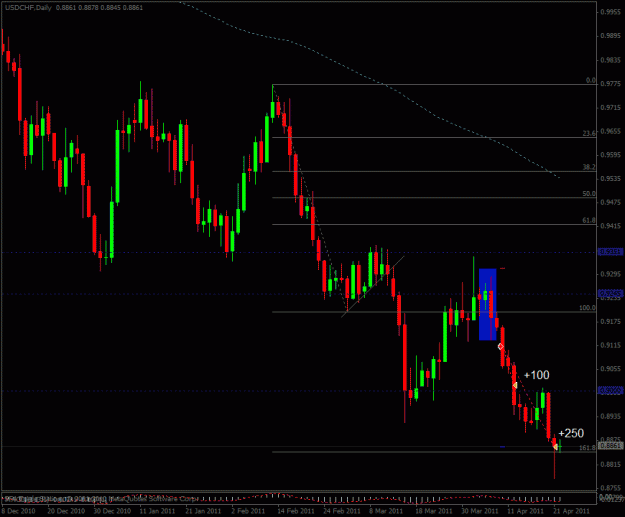Viewport: 625px width, 517px height.
Task: Click the 0.9535 price axis label
Action: click(611, 179)
